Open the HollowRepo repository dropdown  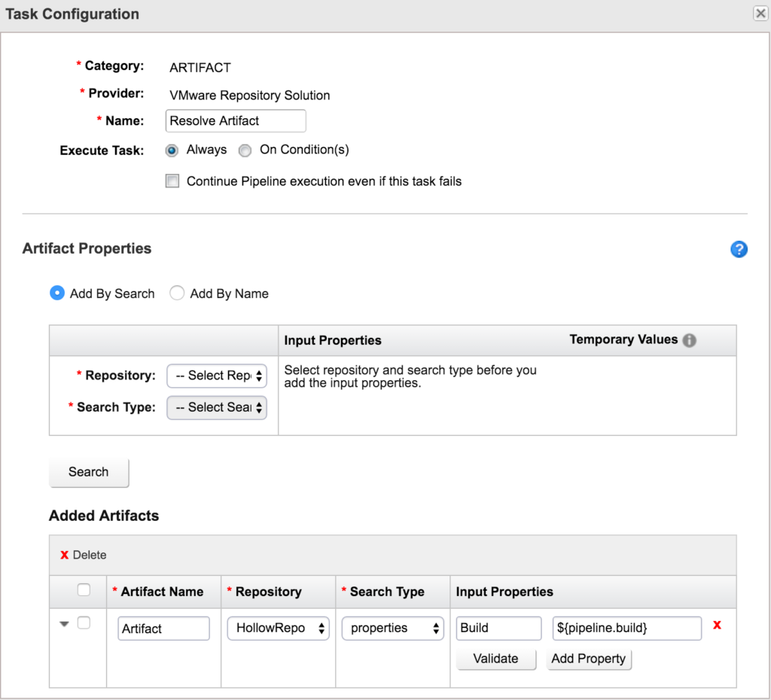(x=278, y=628)
